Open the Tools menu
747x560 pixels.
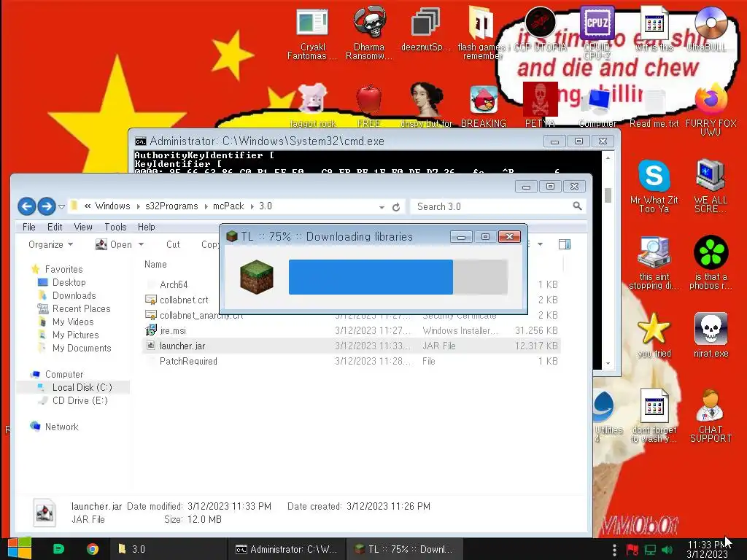coord(115,227)
